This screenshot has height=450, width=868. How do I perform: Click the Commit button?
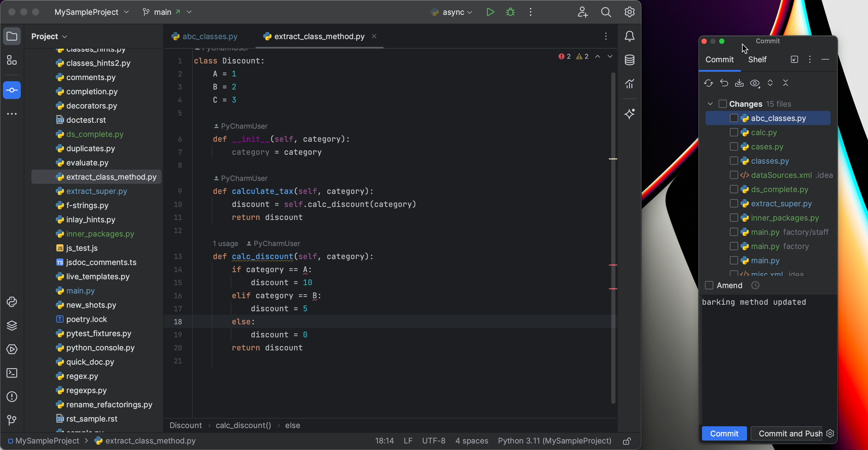(x=725, y=433)
